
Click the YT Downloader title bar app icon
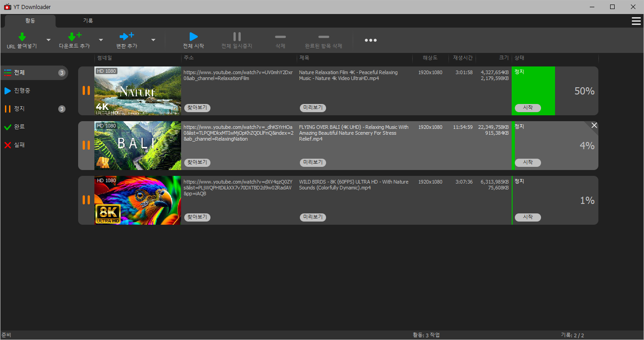(7, 7)
